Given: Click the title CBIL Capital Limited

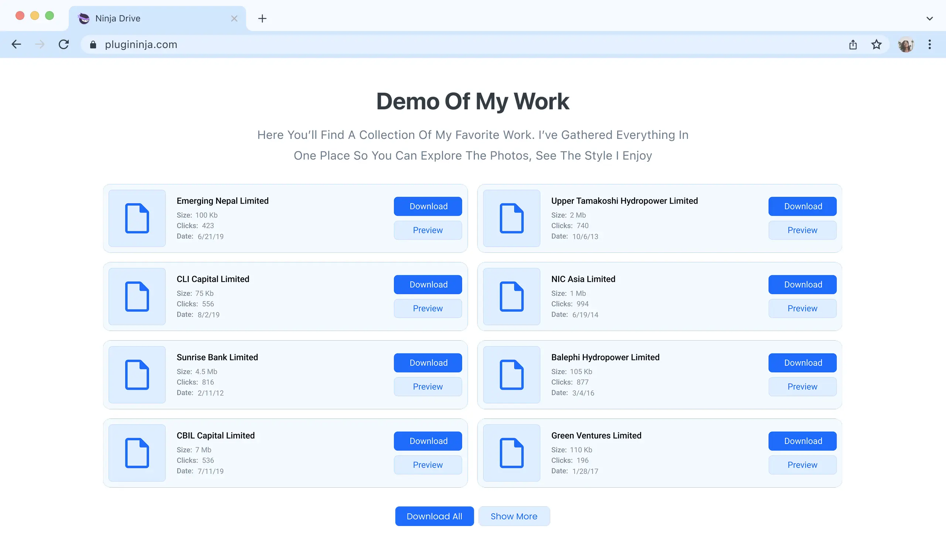Looking at the screenshot, I should (215, 436).
